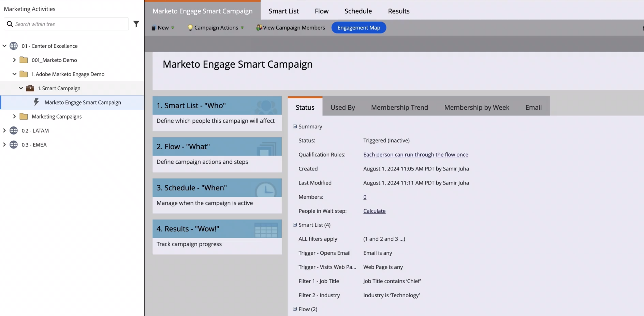Image resolution: width=644 pixels, height=316 pixels.
Task: Collapse the Flow (2) section
Action: (295, 309)
